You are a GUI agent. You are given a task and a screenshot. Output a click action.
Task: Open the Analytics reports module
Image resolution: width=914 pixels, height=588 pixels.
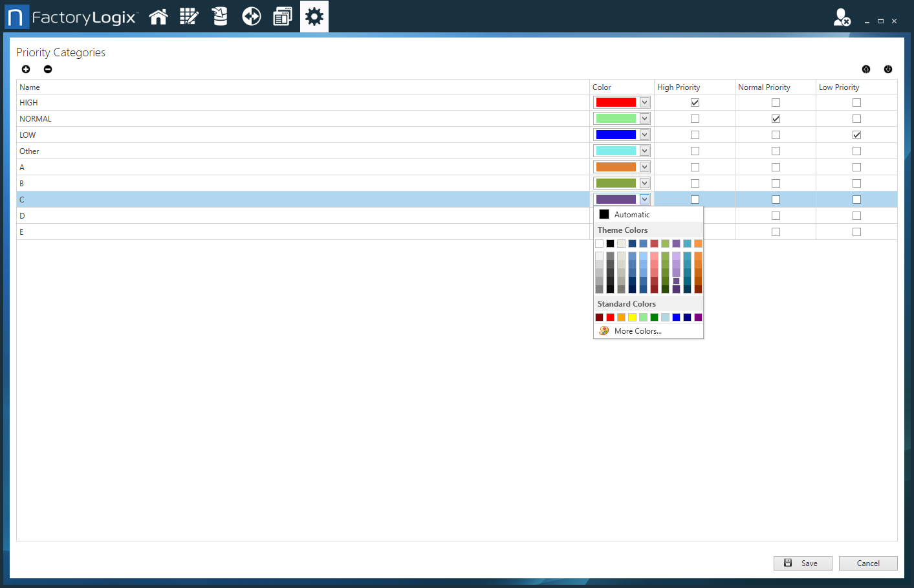click(x=282, y=16)
